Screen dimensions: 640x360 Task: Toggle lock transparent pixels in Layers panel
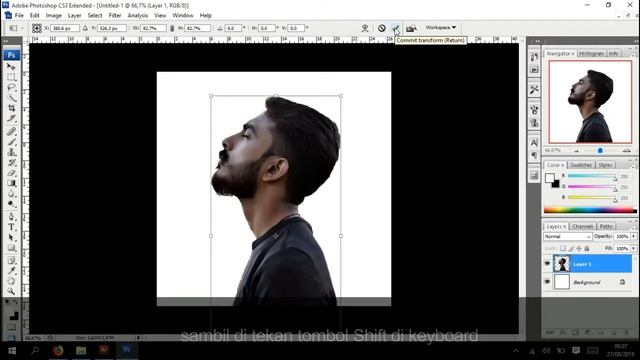(563, 248)
